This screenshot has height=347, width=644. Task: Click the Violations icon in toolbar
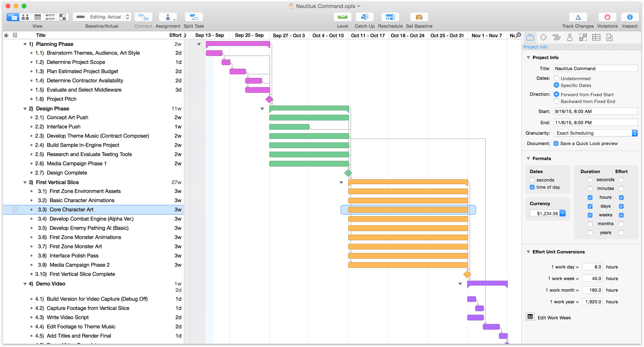click(x=607, y=18)
